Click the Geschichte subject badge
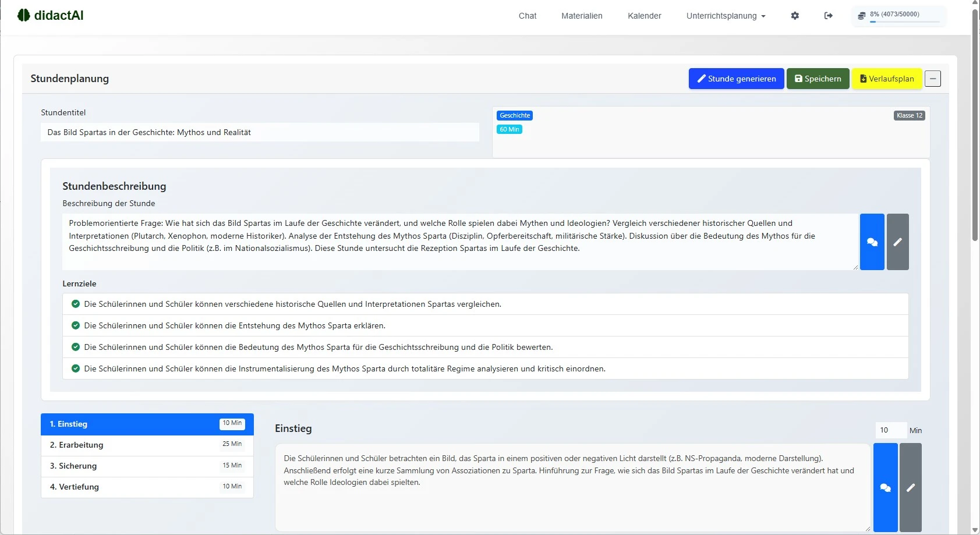The width and height of the screenshot is (980, 535). (515, 115)
